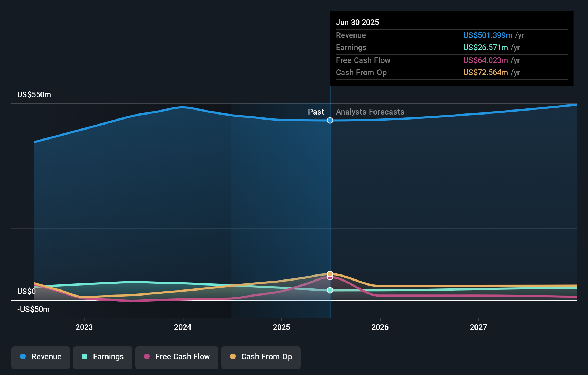The image size is (588, 375).
Task: Toggle the Free Cash Flow legend button
Action: 177,357
